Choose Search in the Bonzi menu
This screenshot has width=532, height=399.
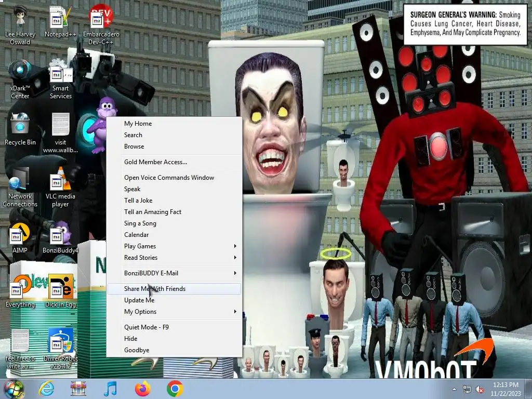pyautogui.click(x=175, y=135)
